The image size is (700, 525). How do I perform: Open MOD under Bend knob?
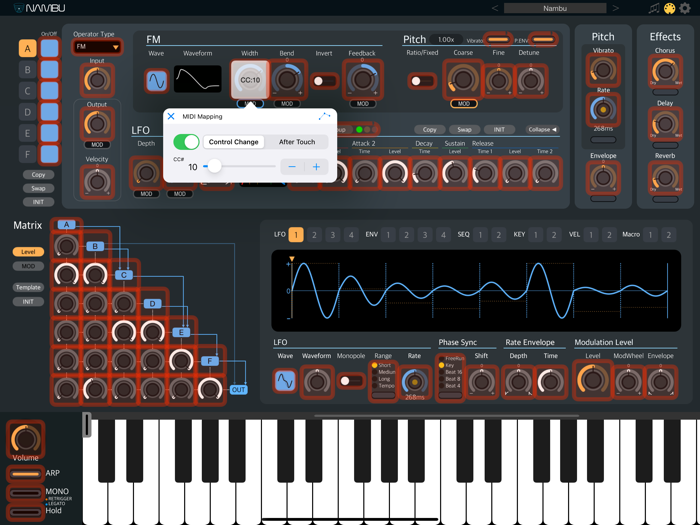(x=287, y=104)
